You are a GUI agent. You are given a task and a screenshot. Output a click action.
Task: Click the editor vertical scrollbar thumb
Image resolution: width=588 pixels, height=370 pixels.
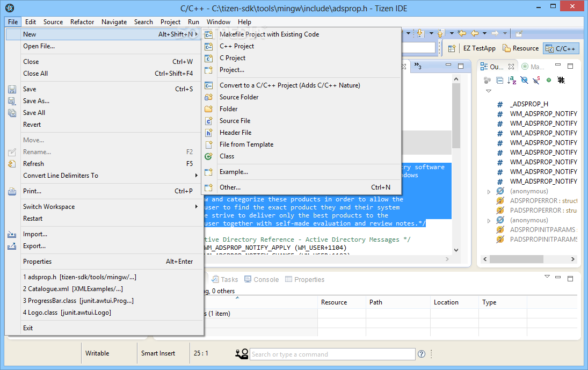456,115
